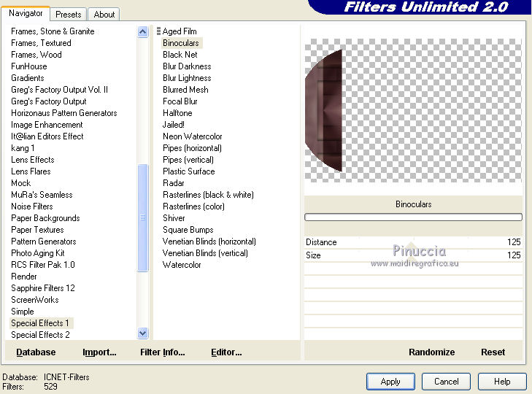Select the Blur Lightness filter
532x394 pixels.
tap(187, 78)
